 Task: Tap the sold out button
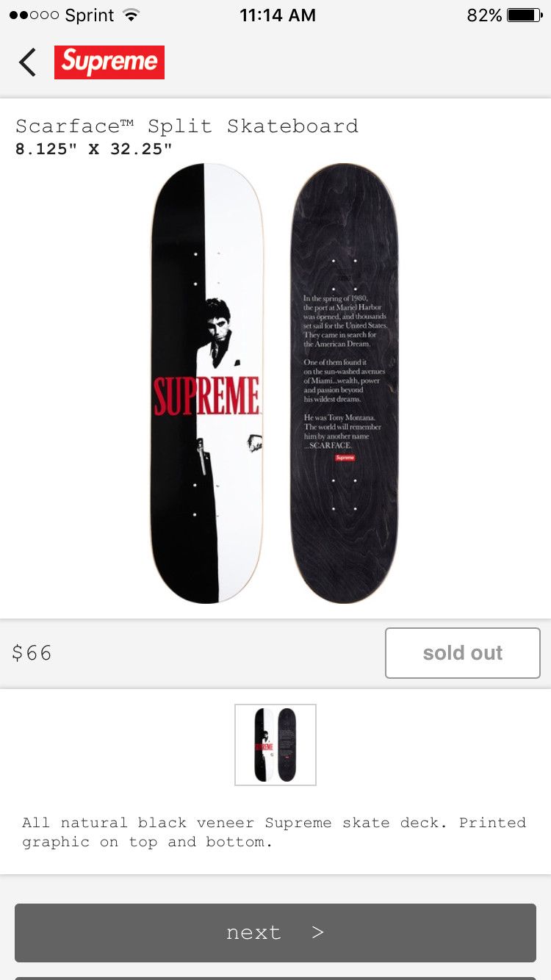pos(463,652)
